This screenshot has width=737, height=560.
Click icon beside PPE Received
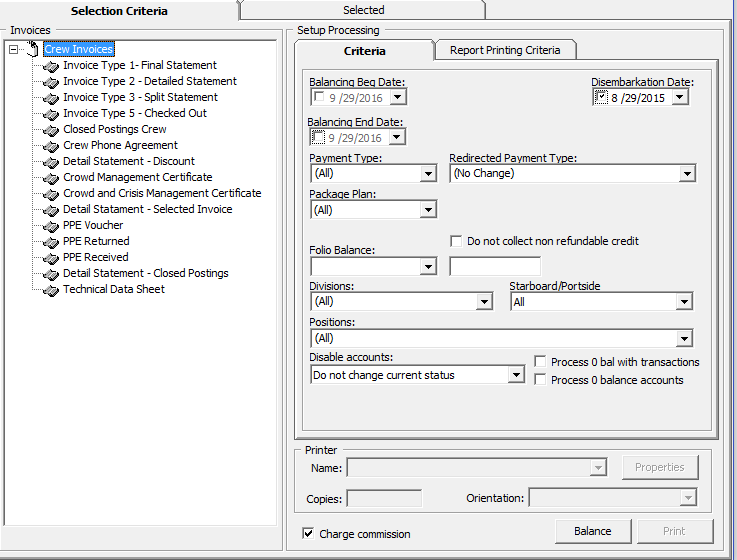[x=51, y=258]
